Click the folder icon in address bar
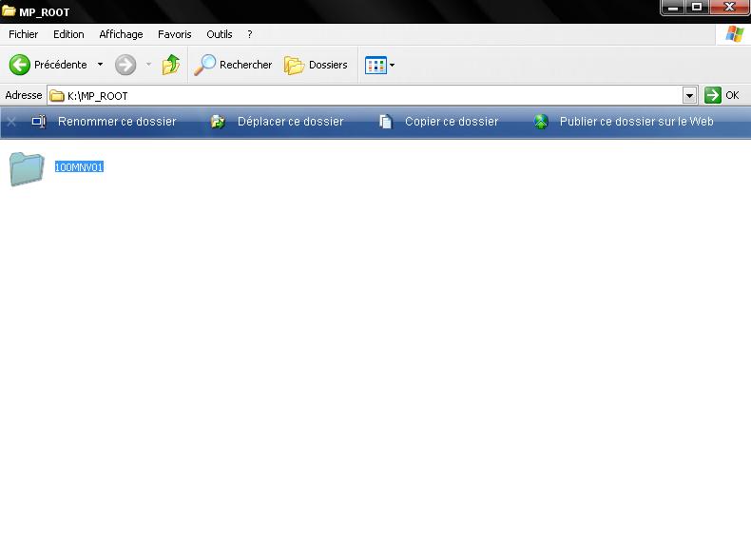This screenshot has height=560, width=751. (x=57, y=96)
